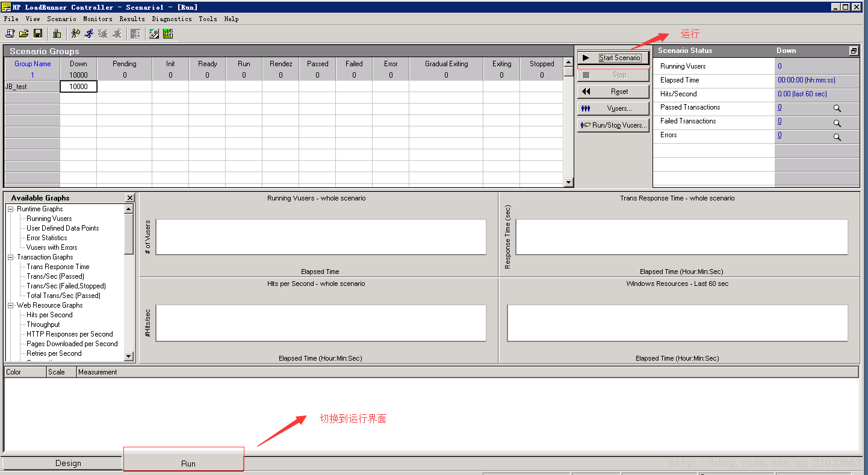Viewport: 868px width, 475px height.
Task: Collapse the Transaction Graphs tree node
Action: (x=11, y=257)
